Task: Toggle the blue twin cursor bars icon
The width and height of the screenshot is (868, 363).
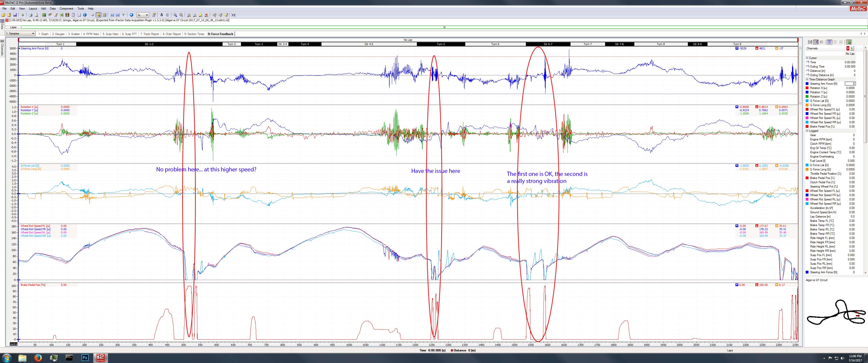Action: point(168,15)
